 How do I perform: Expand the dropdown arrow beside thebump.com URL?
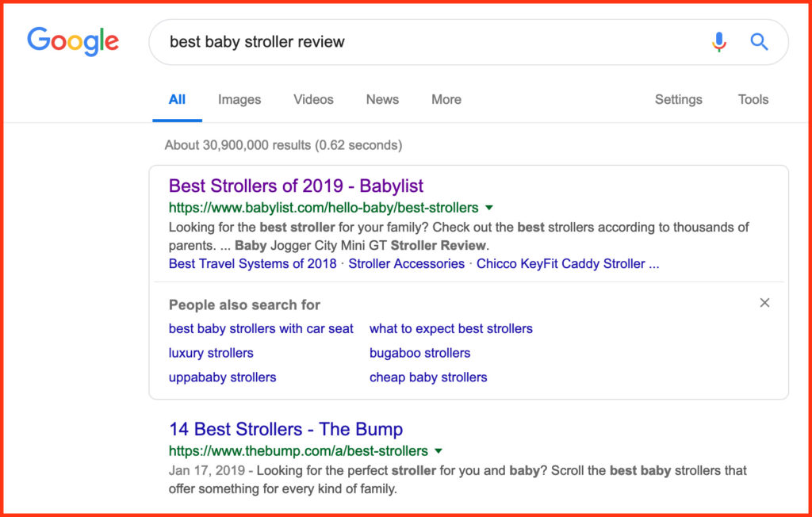[439, 451]
